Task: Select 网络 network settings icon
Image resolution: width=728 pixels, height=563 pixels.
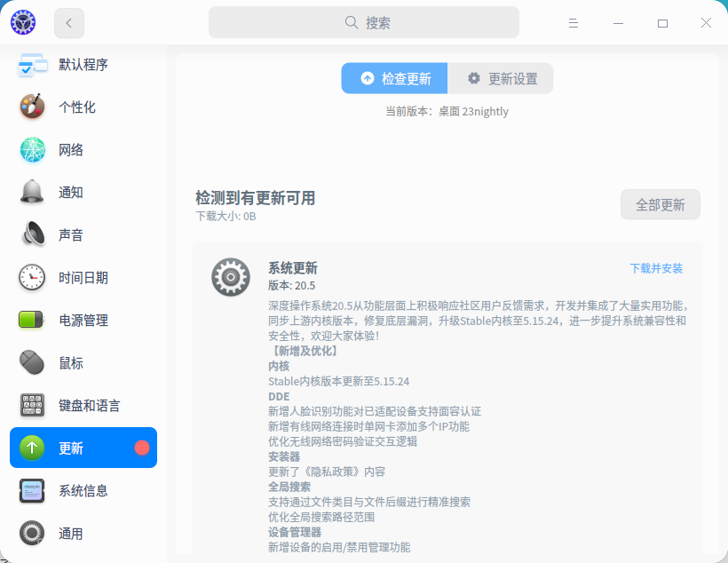Action: (x=32, y=149)
